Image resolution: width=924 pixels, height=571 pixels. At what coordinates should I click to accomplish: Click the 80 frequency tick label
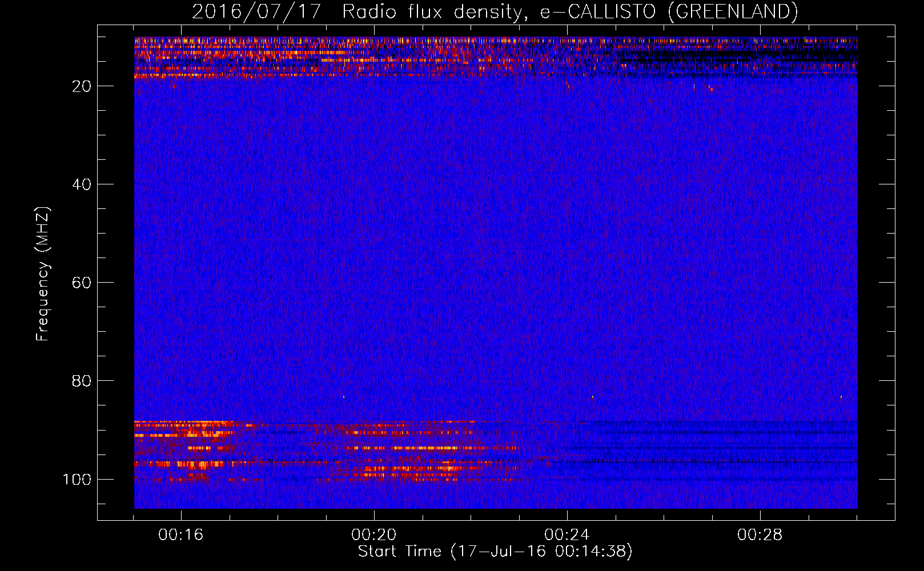pyautogui.click(x=81, y=381)
